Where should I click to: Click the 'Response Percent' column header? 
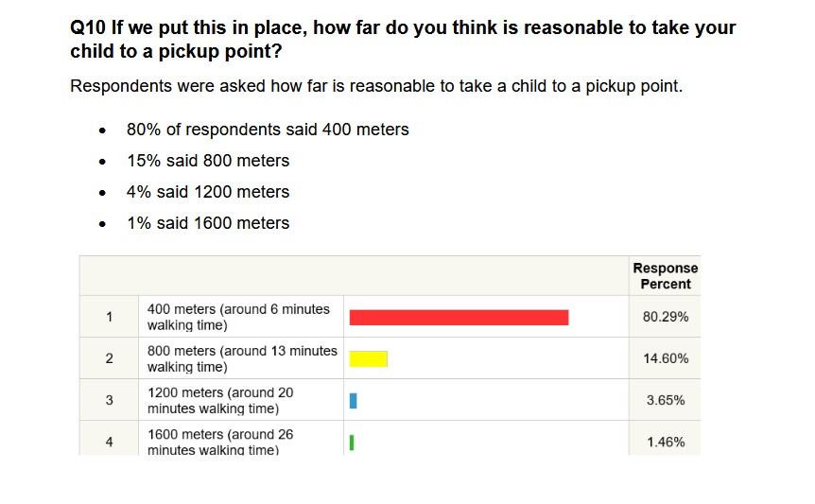(x=665, y=276)
